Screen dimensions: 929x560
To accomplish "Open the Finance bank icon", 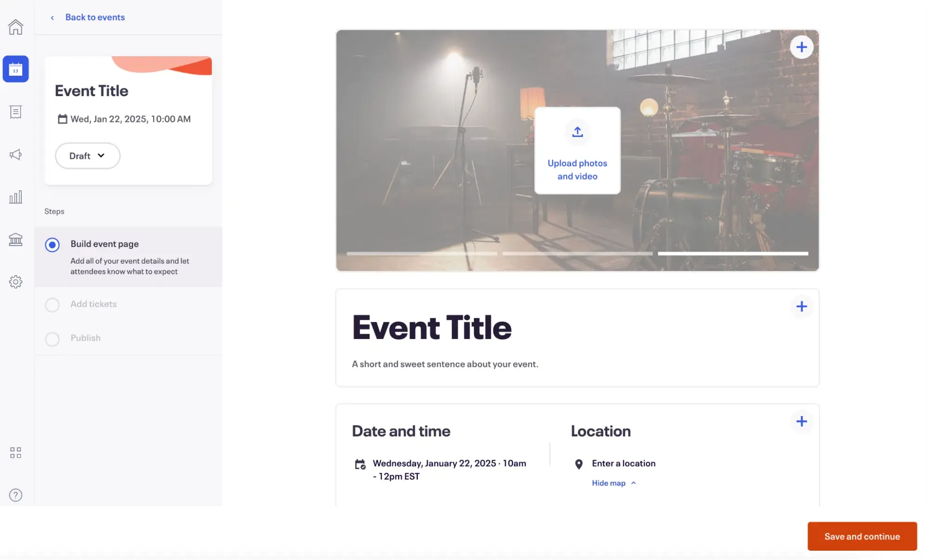I will coord(16,239).
